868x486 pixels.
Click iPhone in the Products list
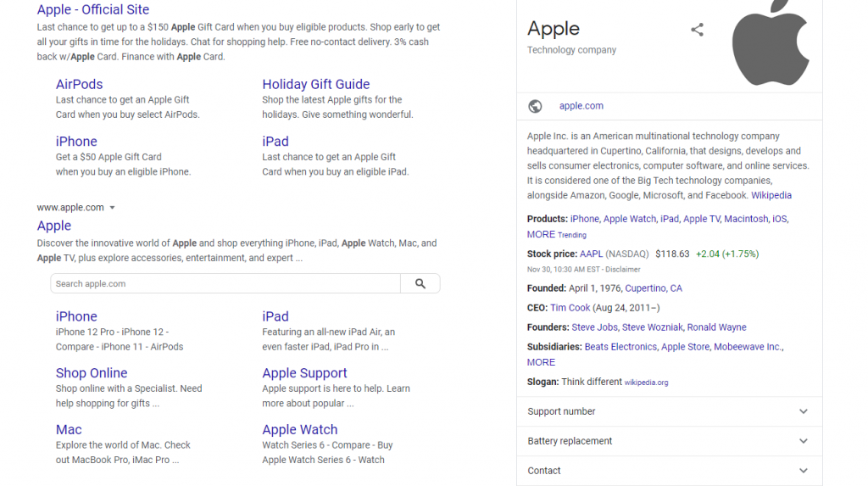[585, 219]
